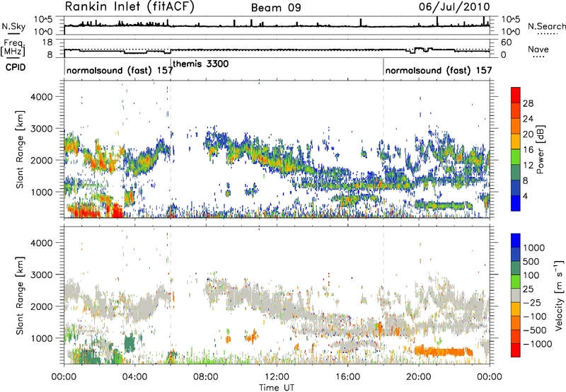Click the "500" label on Velocity colorbar
The image size is (566, 392).
click(x=531, y=261)
